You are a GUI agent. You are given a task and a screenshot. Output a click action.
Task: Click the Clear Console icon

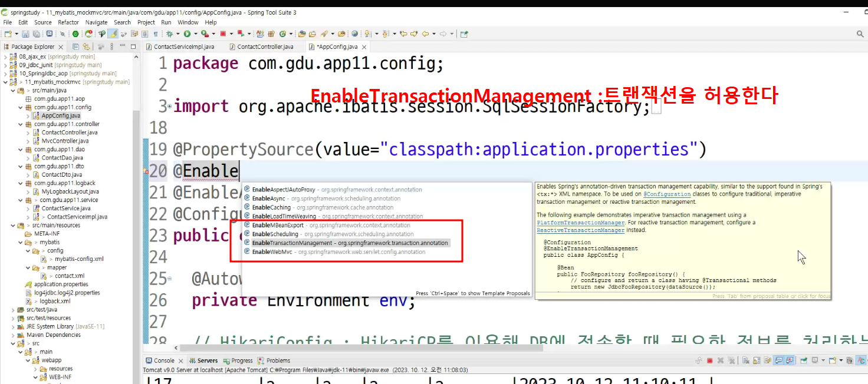point(746,360)
